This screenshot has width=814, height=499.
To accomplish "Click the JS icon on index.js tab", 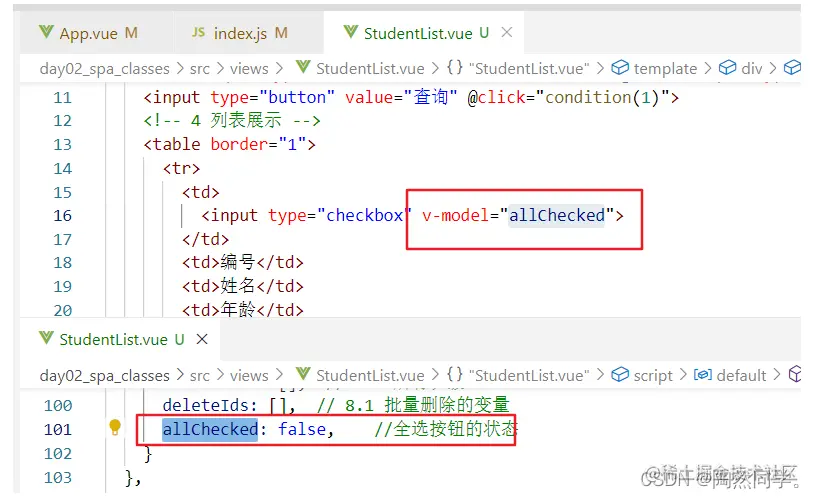I will (x=199, y=32).
